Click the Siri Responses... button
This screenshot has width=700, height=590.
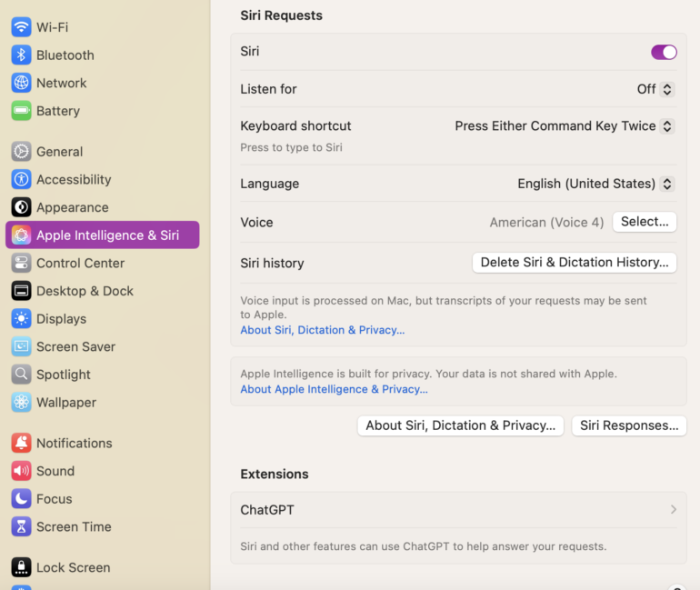click(x=629, y=425)
